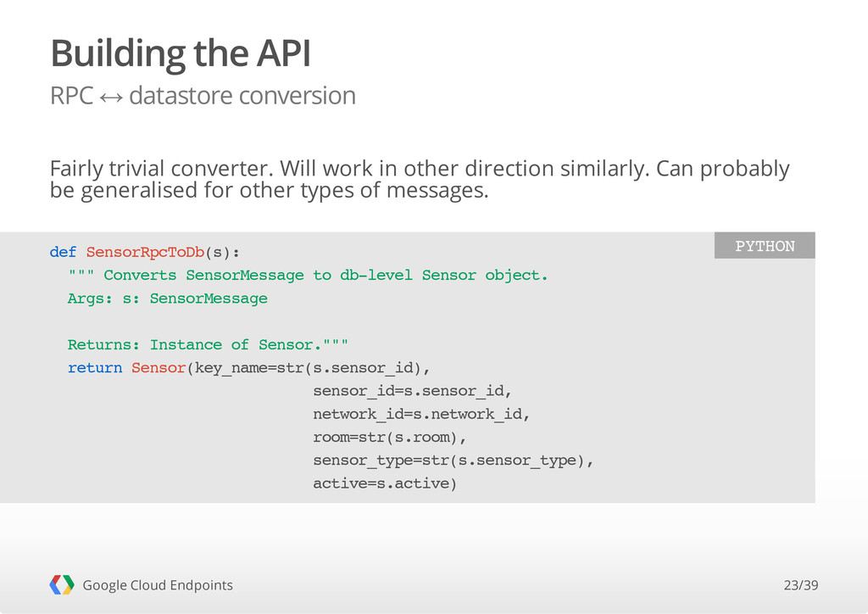Click the return keyword in code
The image size is (868, 614).
coord(95,367)
